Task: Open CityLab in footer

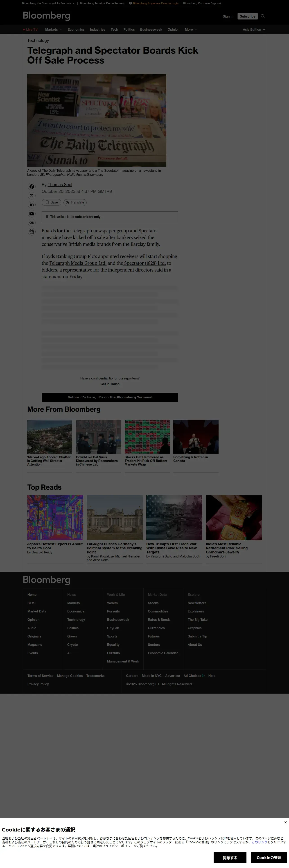Action: click(x=113, y=628)
